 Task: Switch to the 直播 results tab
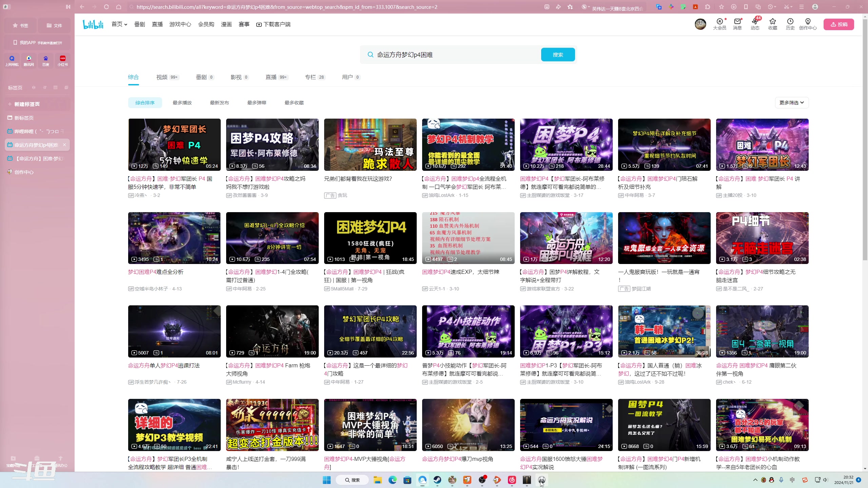point(277,77)
